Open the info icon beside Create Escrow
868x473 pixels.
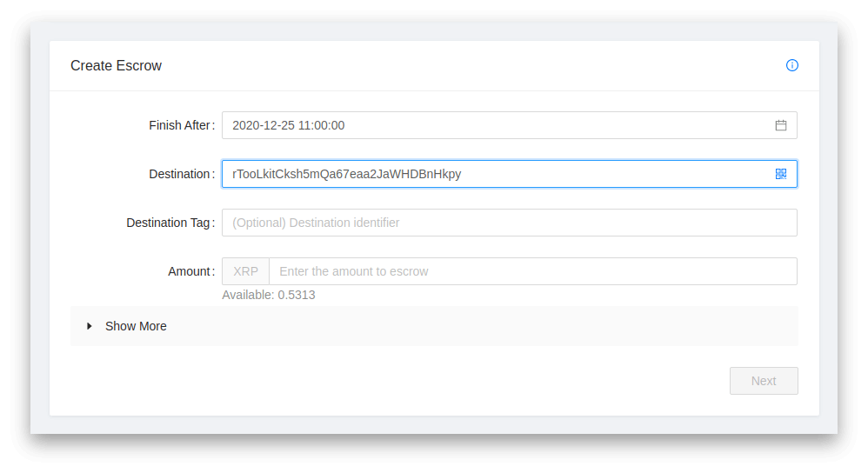792,65
